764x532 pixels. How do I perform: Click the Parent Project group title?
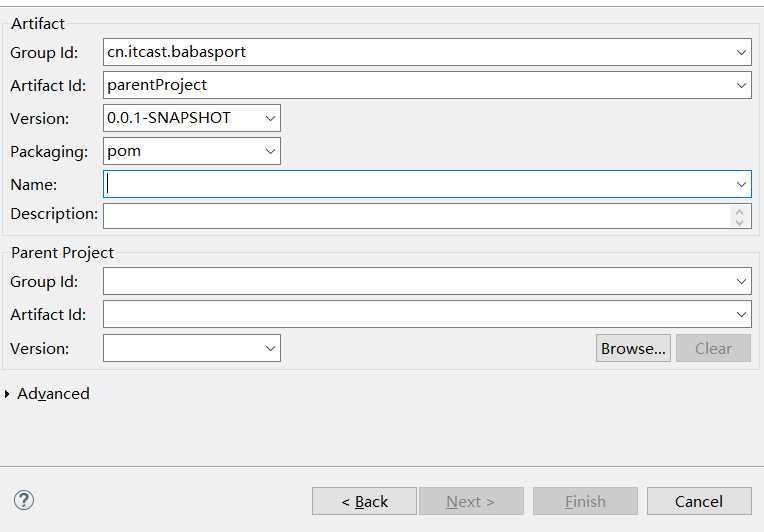pyautogui.click(x=62, y=253)
